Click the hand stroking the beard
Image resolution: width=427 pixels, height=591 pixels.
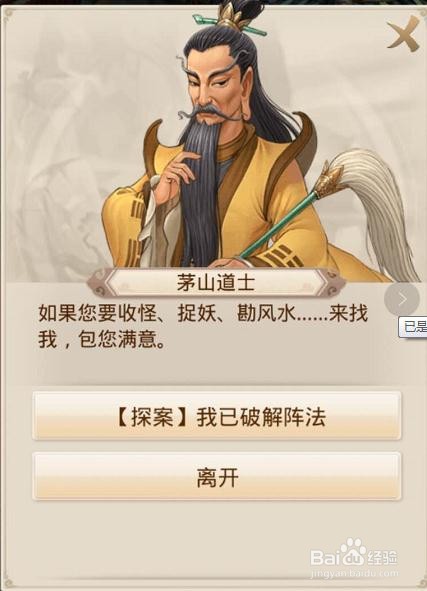click(174, 171)
